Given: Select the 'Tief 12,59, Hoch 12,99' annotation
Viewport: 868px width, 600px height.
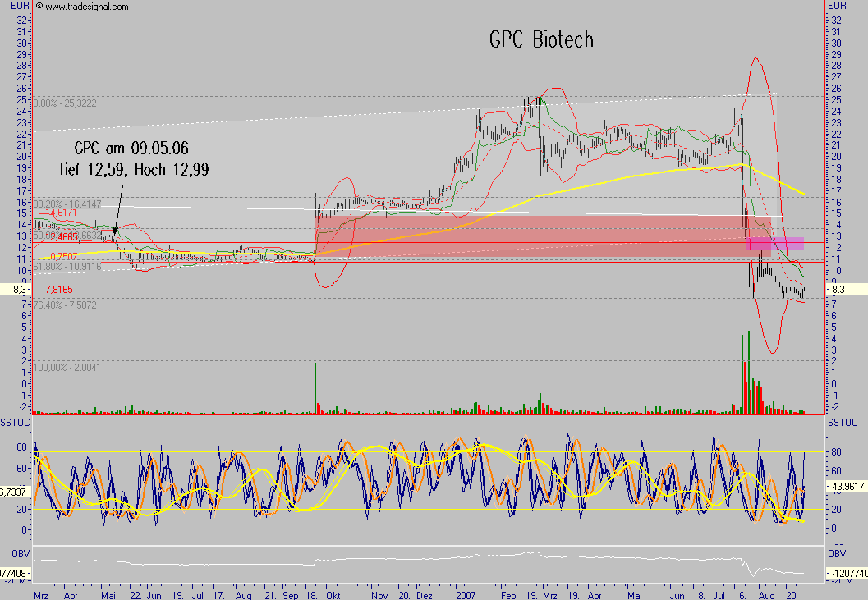Looking at the screenshot, I should pyautogui.click(x=133, y=169).
